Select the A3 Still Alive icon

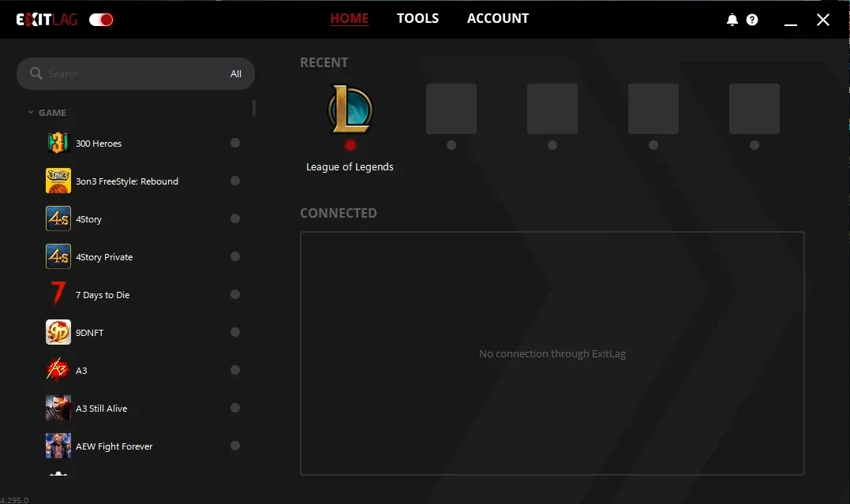[58, 408]
